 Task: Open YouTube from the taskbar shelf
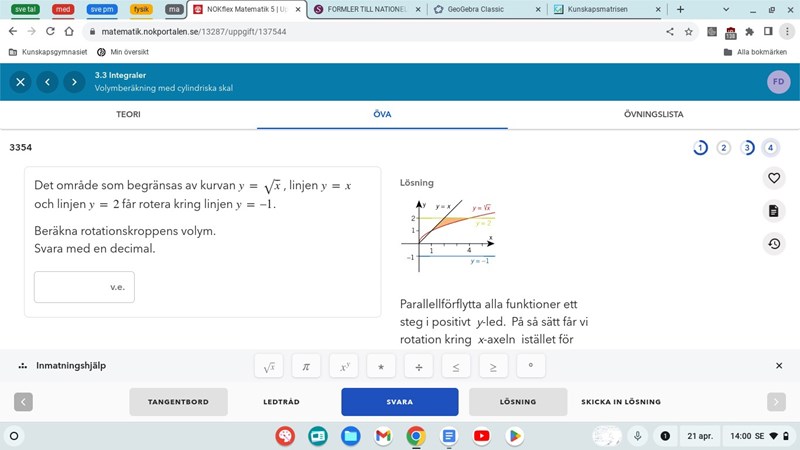coord(482,436)
